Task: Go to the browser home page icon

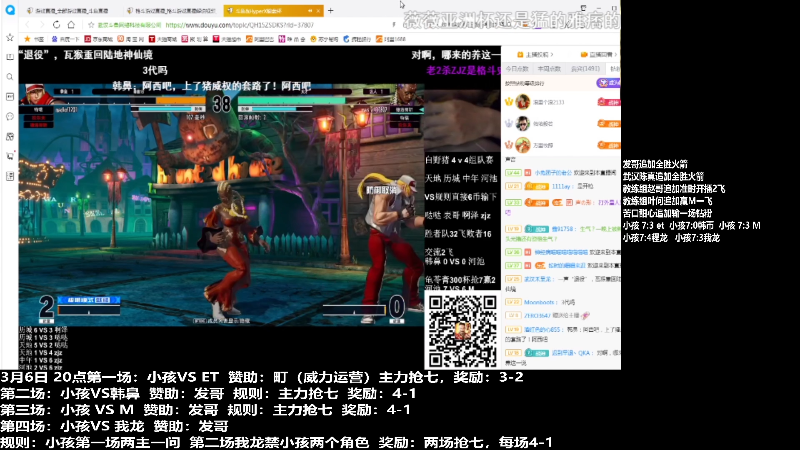Action: 71,24
